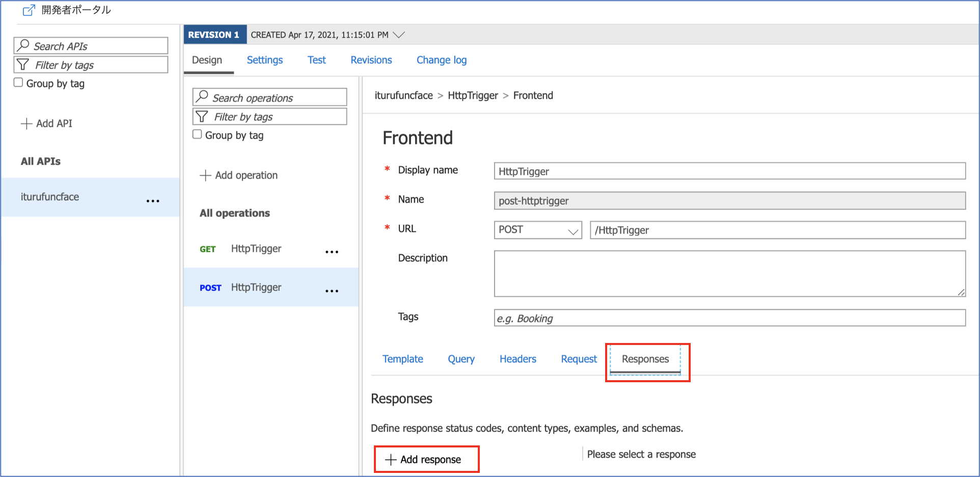Select the Responses tab
The image size is (980, 477).
645,359
